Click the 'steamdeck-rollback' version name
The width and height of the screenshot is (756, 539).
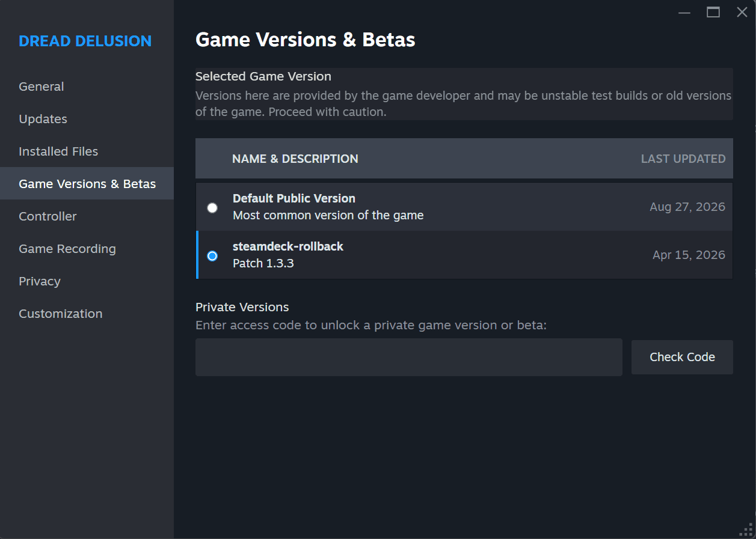[288, 246]
